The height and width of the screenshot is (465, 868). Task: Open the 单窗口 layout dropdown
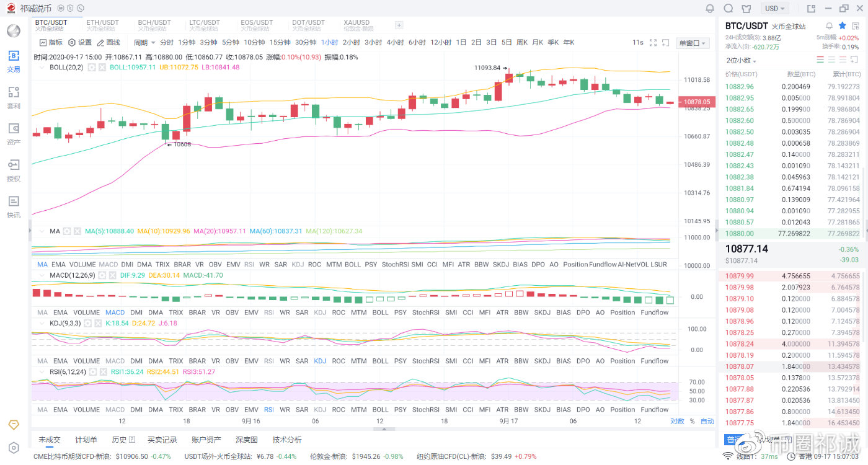[693, 43]
